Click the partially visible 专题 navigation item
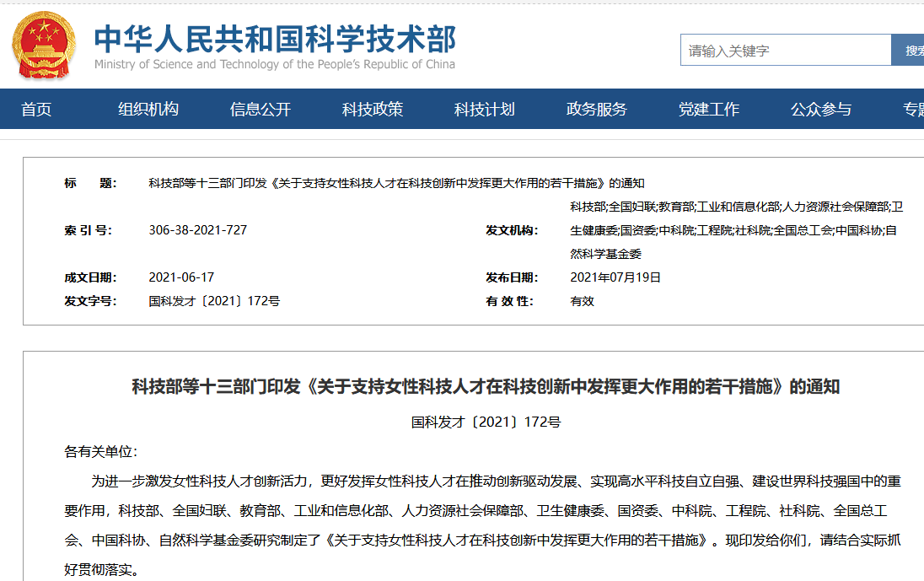924x581 pixels. [913, 109]
